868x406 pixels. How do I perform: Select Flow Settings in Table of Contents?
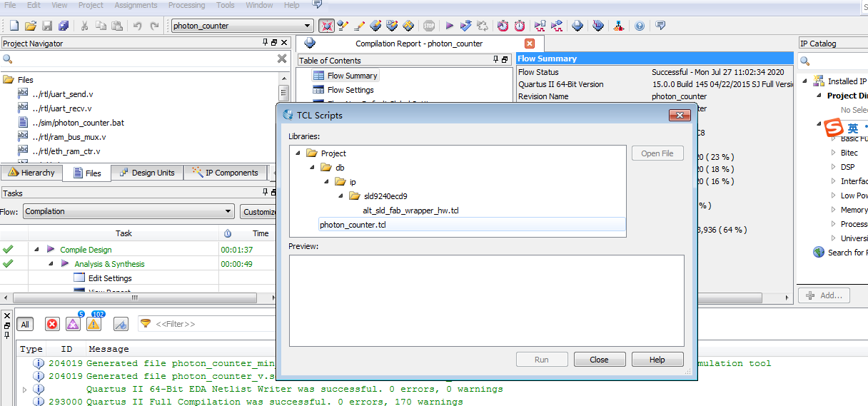click(350, 90)
